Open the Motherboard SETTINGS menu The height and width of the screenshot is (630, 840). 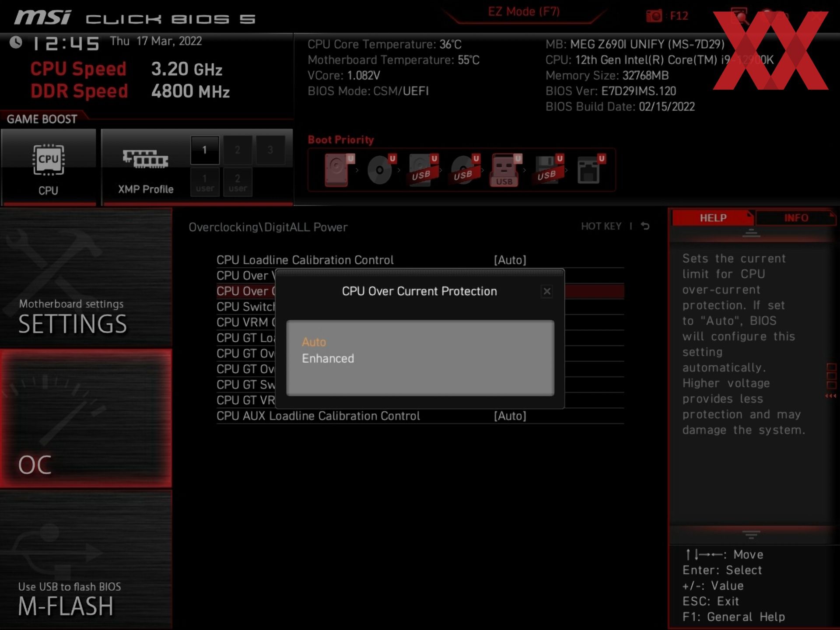86,278
